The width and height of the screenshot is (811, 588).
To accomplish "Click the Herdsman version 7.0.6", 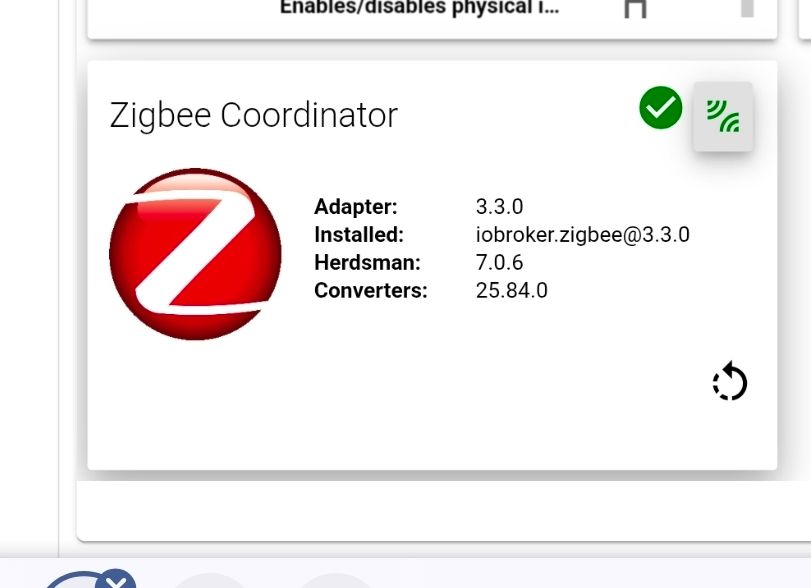I will [499, 263].
